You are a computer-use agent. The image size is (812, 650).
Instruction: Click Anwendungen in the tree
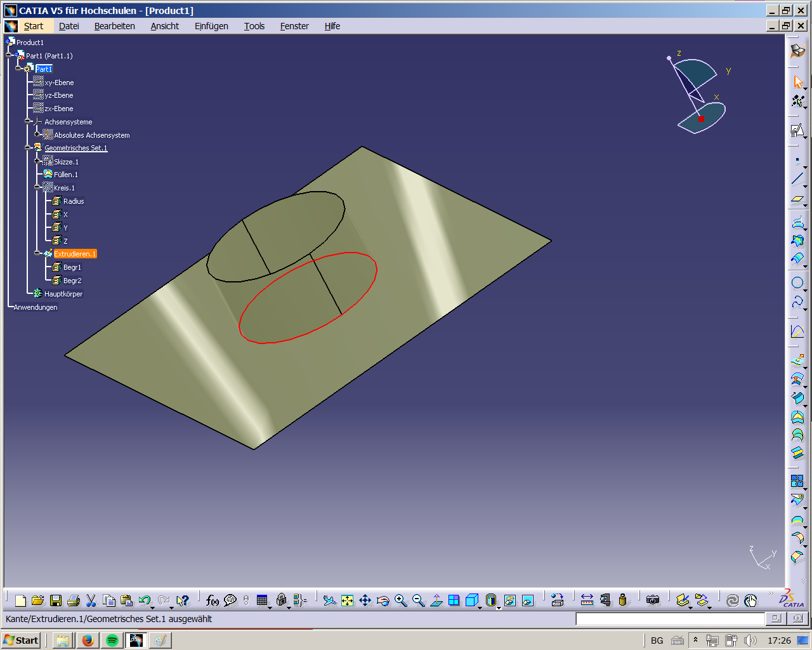pyautogui.click(x=36, y=307)
